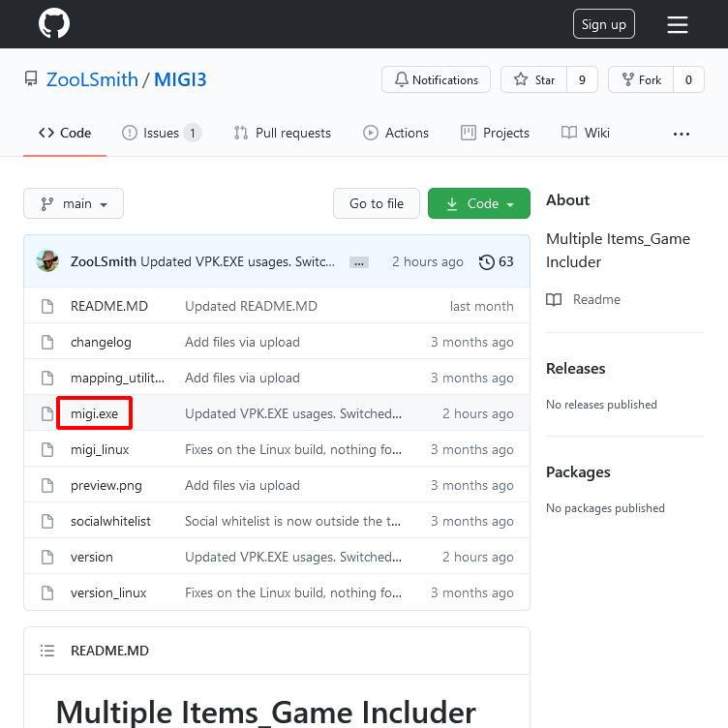The width and height of the screenshot is (728, 728).
Task: Click file icon next to migi.exe
Action: point(47,413)
